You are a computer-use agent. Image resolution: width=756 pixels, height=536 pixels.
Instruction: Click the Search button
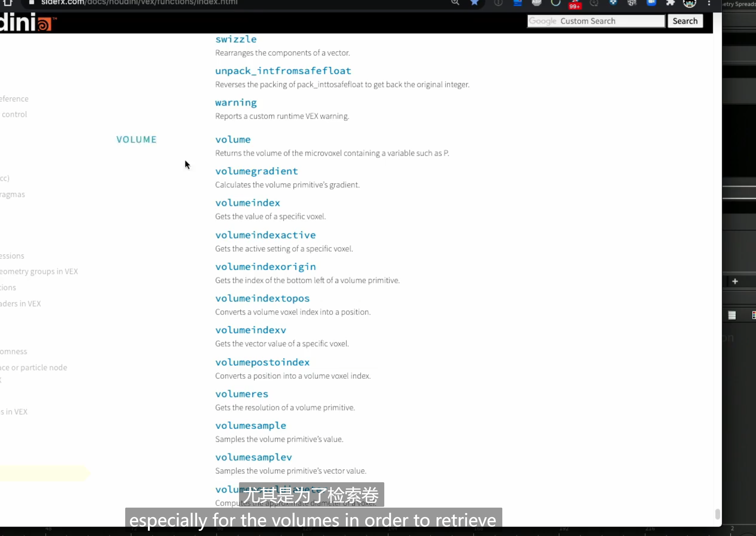point(685,21)
